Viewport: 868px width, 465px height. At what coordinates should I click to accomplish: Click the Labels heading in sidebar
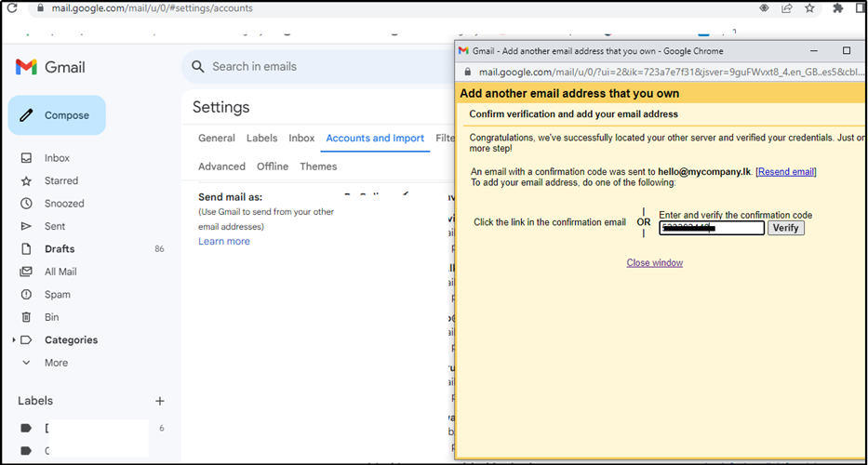[x=35, y=400]
